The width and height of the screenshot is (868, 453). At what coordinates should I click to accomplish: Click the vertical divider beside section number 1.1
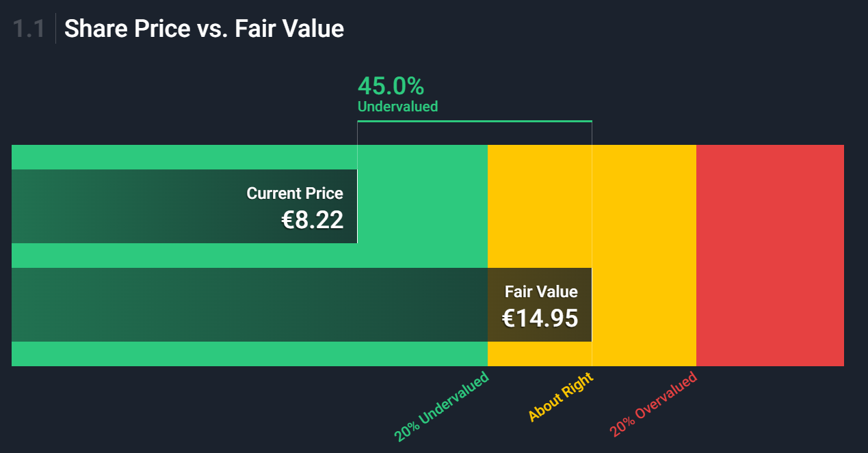[55, 29]
